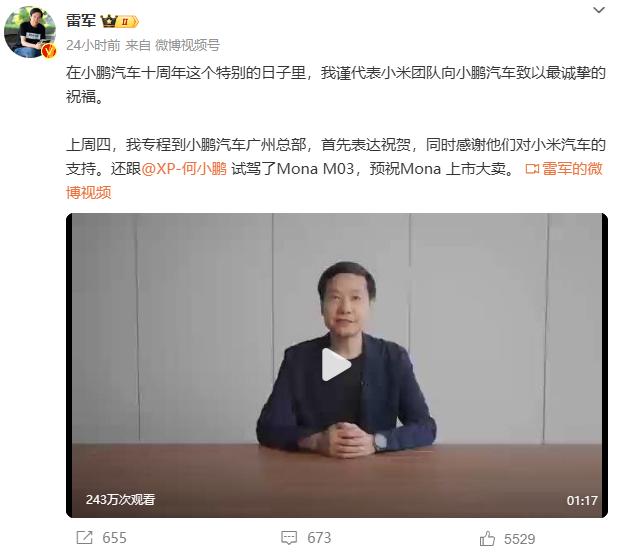This screenshot has height=552, width=621.
Task: Open the 微博视频号 source link
Action: [x=187, y=45]
